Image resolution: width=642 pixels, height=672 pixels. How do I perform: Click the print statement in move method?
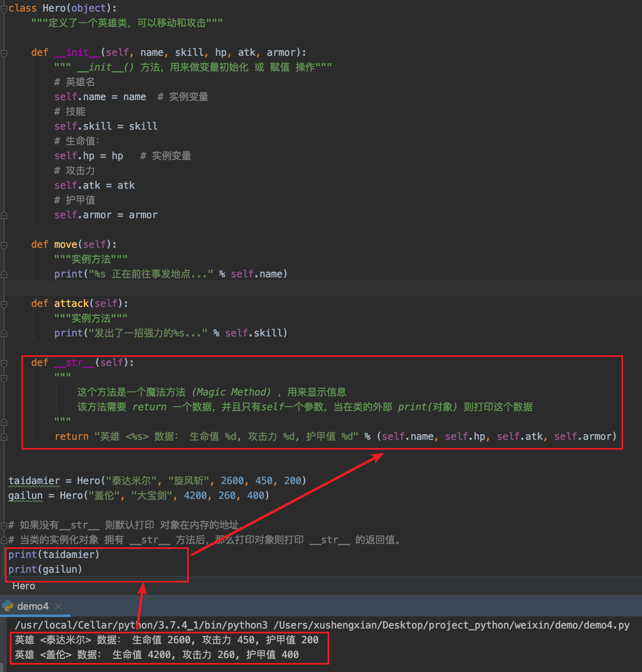point(171,274)
